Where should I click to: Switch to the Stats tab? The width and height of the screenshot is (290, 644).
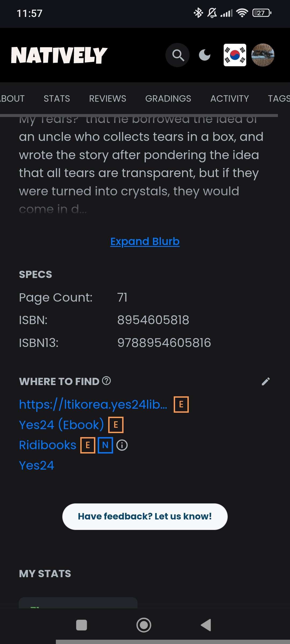(57, 99)
